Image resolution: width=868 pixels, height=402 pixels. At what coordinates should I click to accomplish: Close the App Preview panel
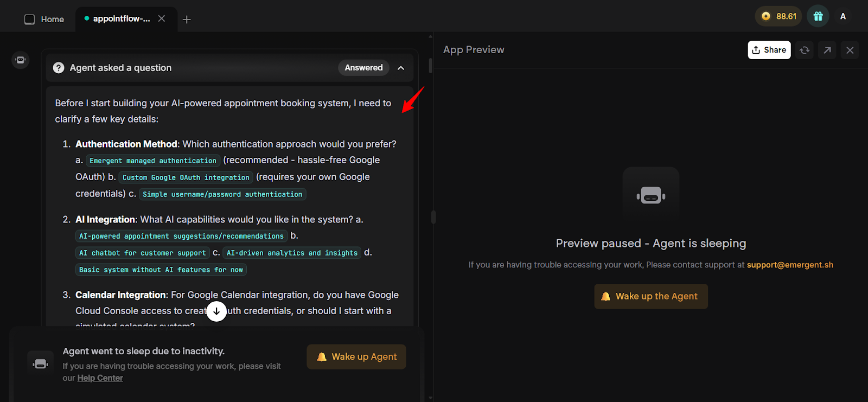(850, 50)
